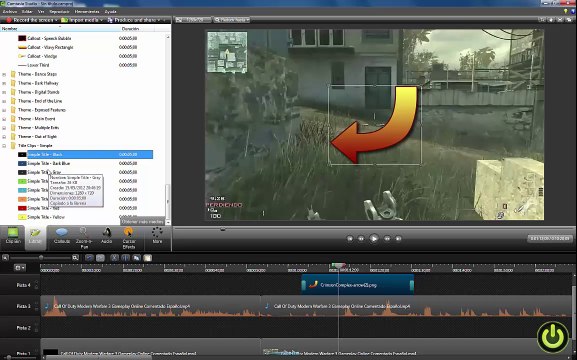This screenshot has width=577, height=360.
Task: Click the timecode display
Action: click(550, 239)
